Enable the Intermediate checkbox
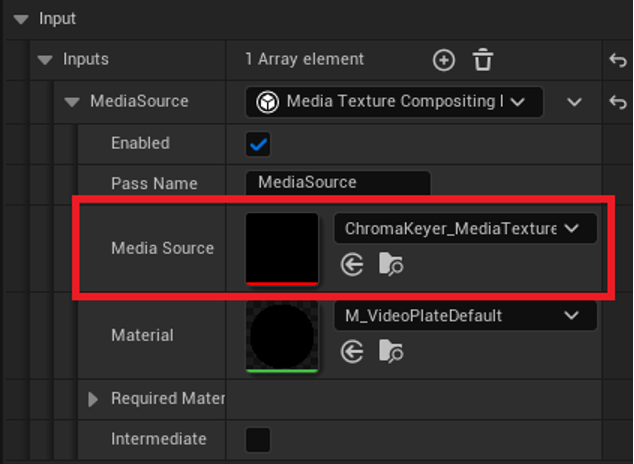 click(258, 439)
